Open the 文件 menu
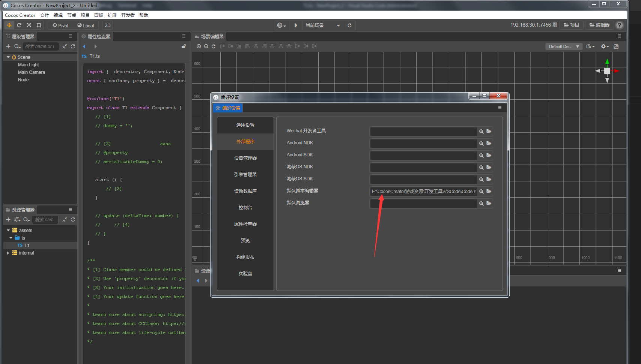This screenshot has height=364, width=641. click(45, 15)
